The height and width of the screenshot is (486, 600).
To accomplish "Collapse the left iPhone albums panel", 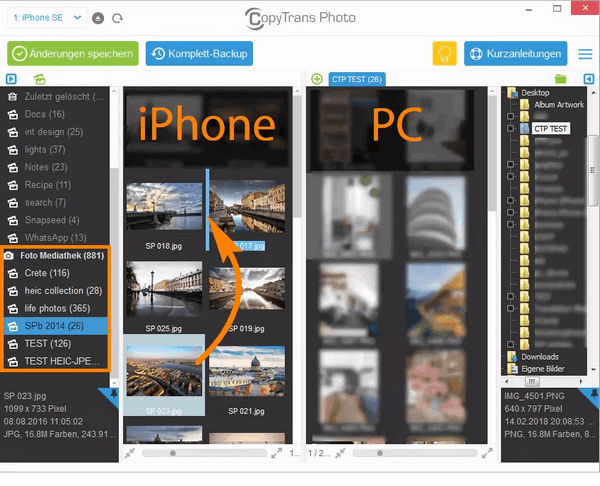I will pos(11,79).
